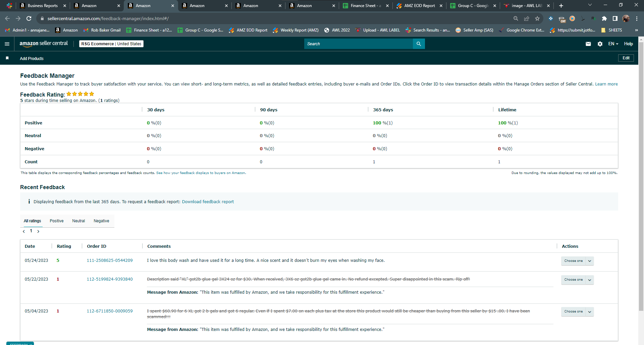Click the Edit button in the toolbar

[x=626, y=58]
